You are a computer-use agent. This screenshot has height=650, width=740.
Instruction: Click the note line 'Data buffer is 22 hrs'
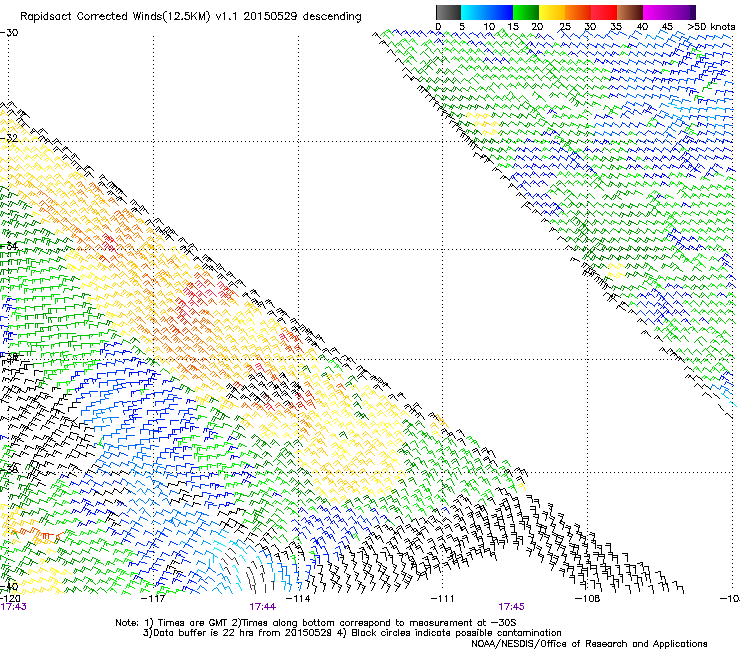coord(202,633)
